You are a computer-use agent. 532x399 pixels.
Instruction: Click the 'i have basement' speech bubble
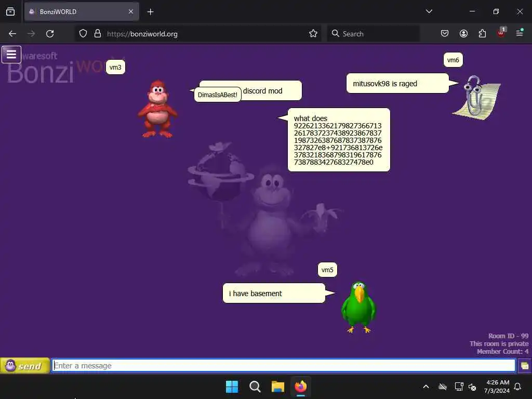[x=274, y=294]
